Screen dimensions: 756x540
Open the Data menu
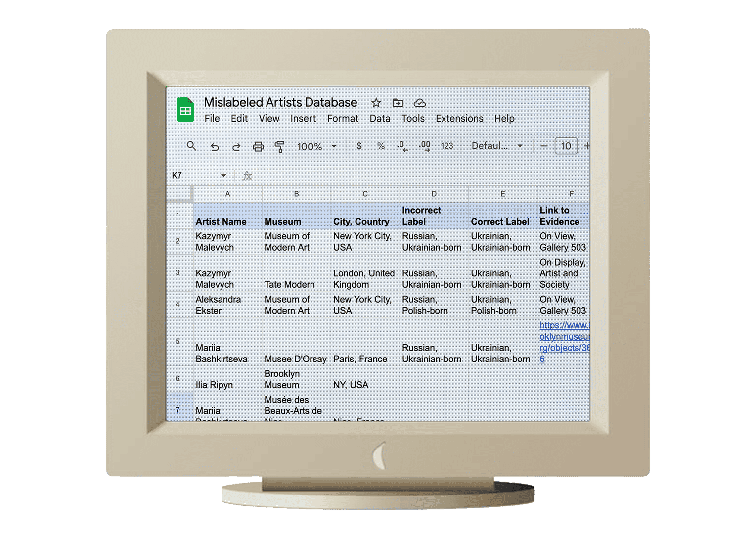pos(380,119)
